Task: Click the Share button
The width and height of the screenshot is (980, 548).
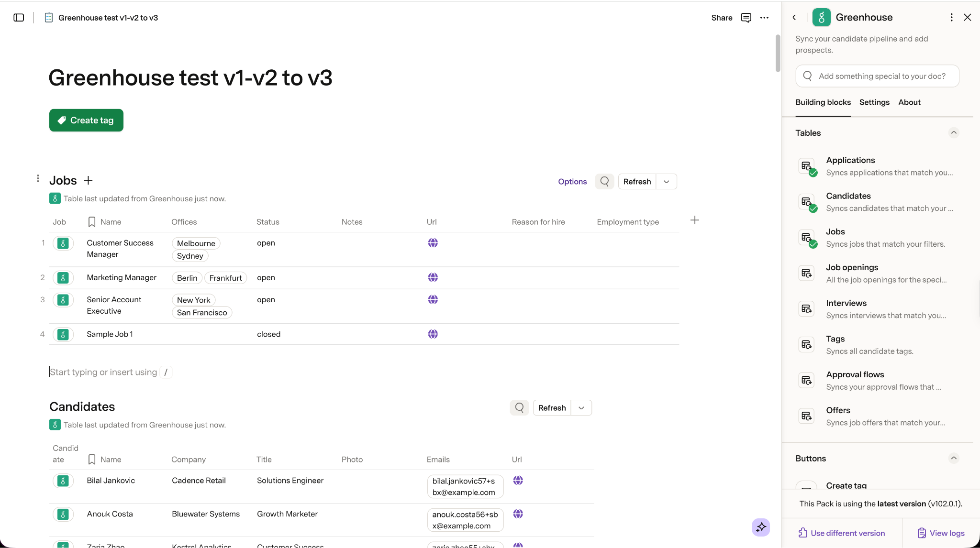Action: 722,18
